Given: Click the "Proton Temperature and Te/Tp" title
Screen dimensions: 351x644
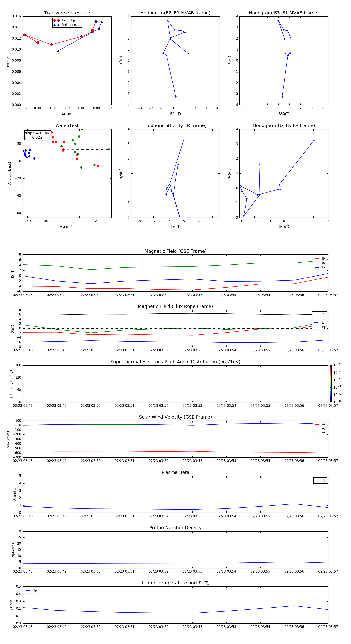Looking at the screenshot, I should click(175, 583).
